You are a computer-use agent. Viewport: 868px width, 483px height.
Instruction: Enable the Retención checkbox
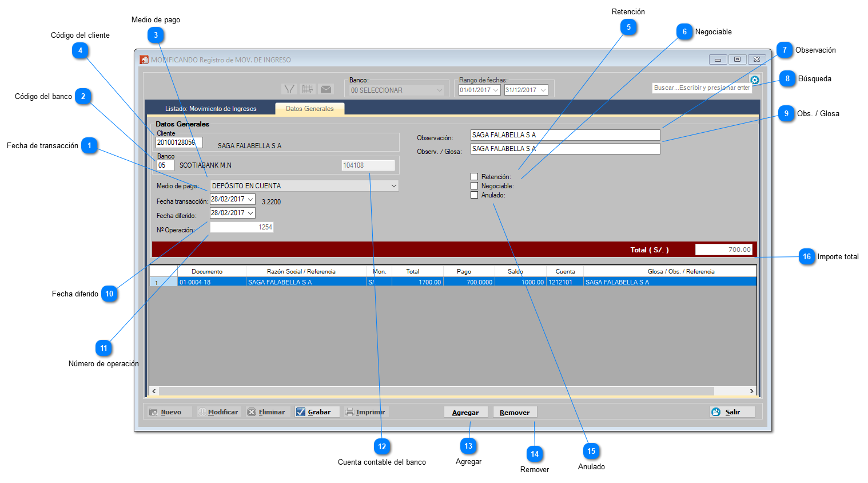pos(474,177)
